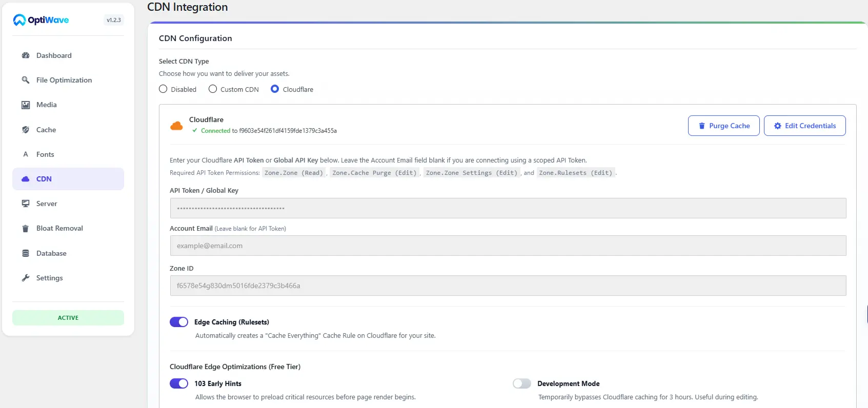This screenshot has width=868, height=408.
Task: Click the Database stack icon
Action: [26, 253]
